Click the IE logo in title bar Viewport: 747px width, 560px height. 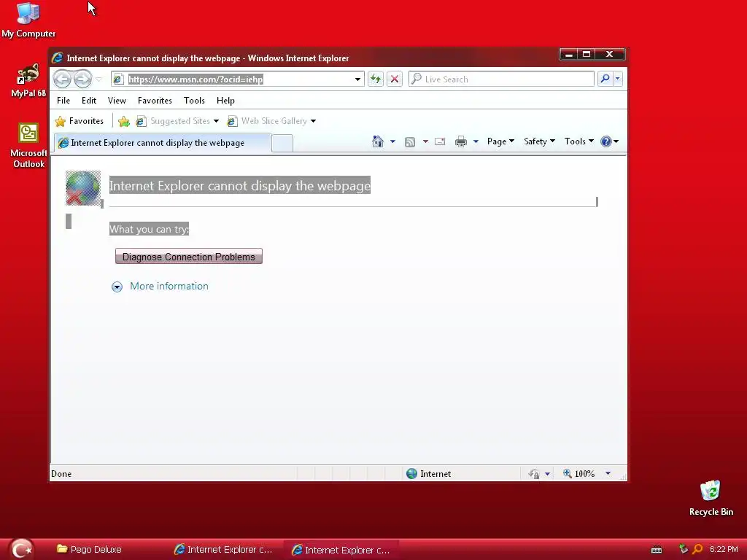pyautogui.click(x=58, y=58)
